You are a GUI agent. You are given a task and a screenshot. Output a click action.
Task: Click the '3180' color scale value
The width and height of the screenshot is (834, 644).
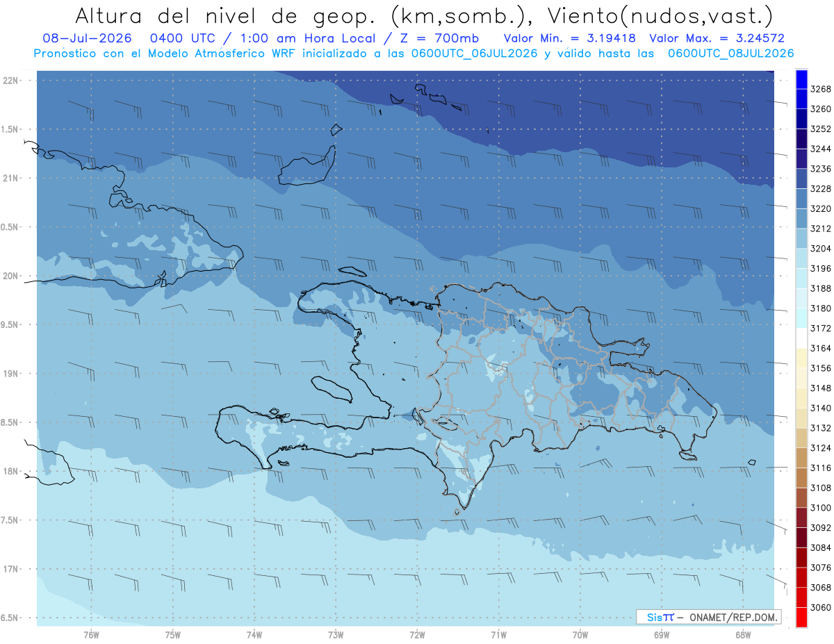(x=821, y=308)
